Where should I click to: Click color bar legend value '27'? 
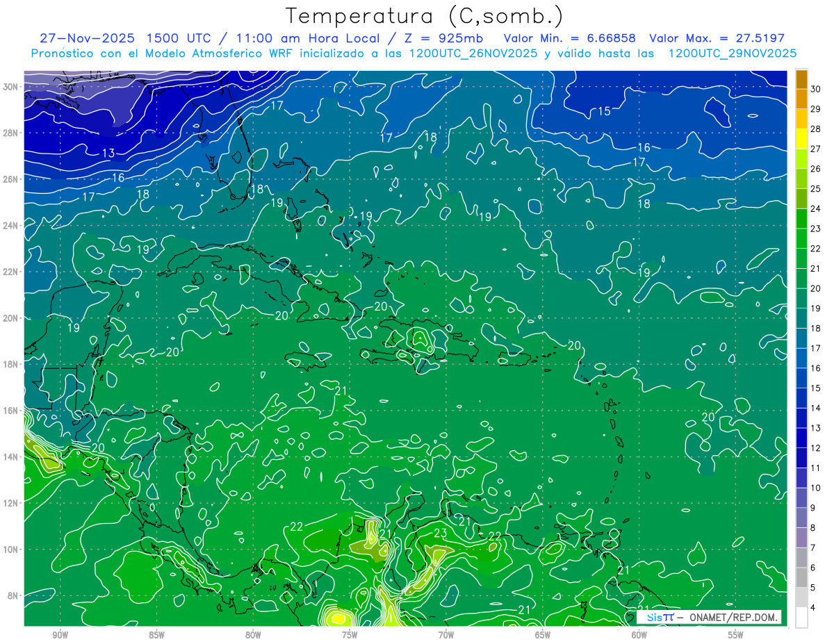(815, 149)
